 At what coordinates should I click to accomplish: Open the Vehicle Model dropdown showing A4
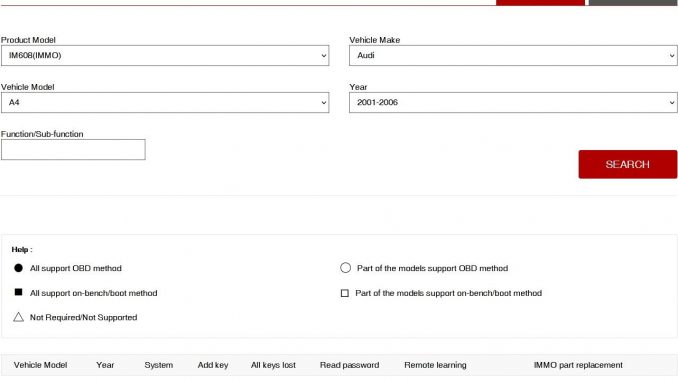point(165,102)
